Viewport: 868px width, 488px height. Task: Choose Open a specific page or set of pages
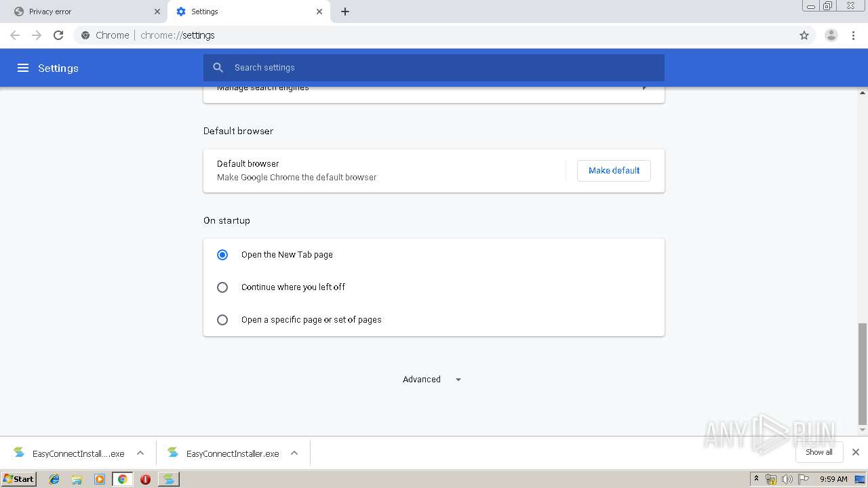[222, 320]
